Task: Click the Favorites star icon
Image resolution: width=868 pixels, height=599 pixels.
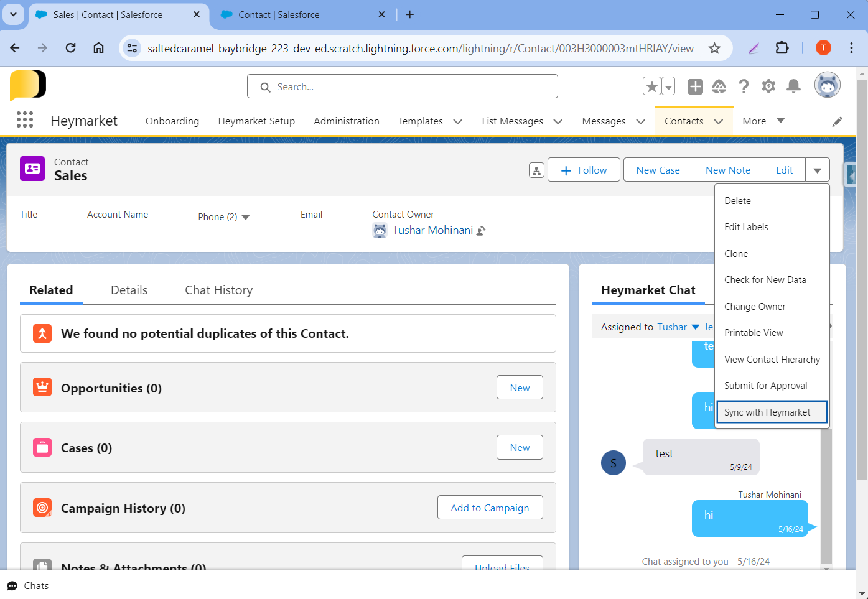Action: click(x=651, y=86)
